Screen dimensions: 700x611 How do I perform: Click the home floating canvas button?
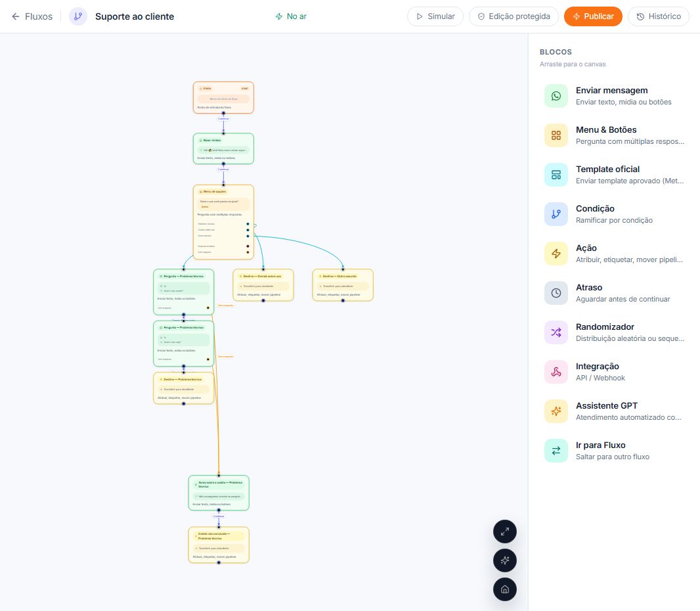click(505, 589)
